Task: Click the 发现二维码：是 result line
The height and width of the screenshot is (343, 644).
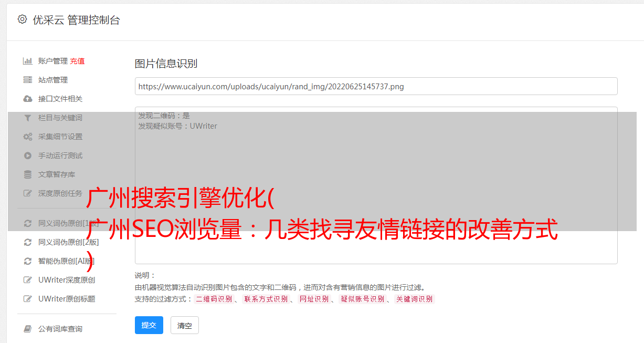Action: (164, 116)
